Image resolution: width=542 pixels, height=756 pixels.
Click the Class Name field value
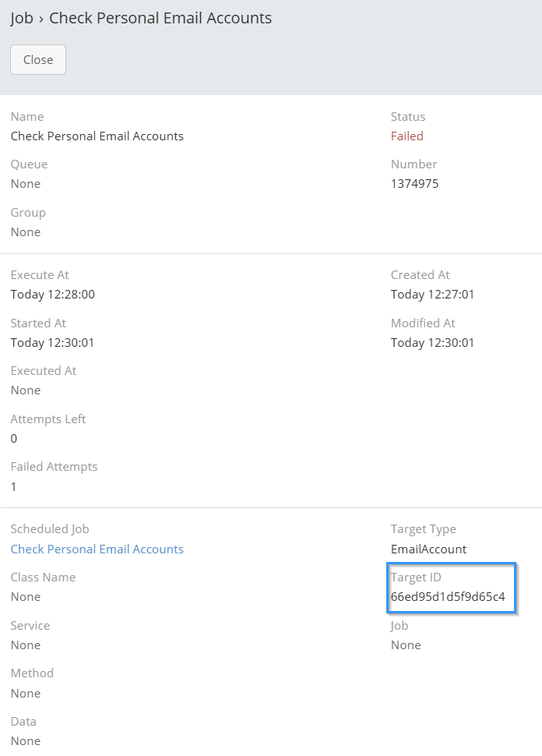click(x=25, y=597)
